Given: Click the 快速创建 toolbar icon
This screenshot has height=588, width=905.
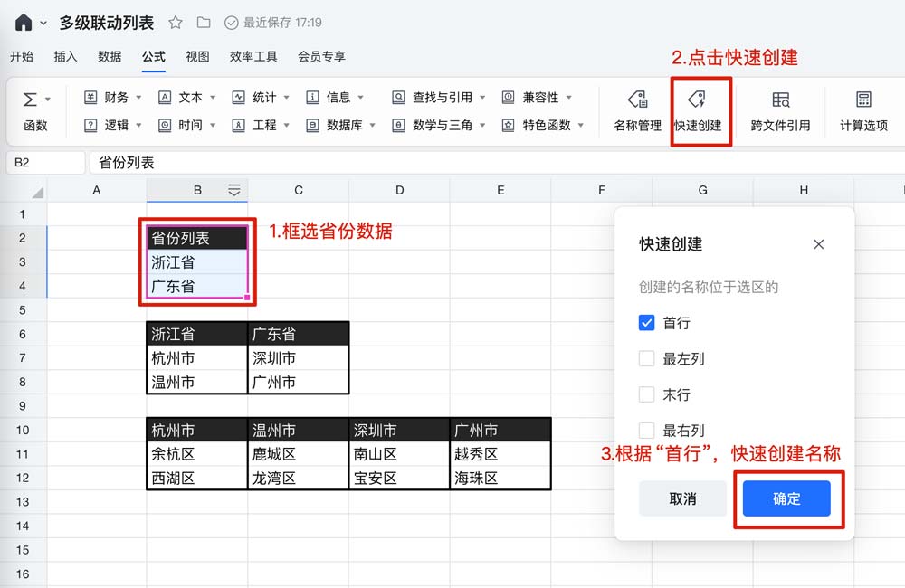Looking at the screenshot, I should [x=697, y=110].
